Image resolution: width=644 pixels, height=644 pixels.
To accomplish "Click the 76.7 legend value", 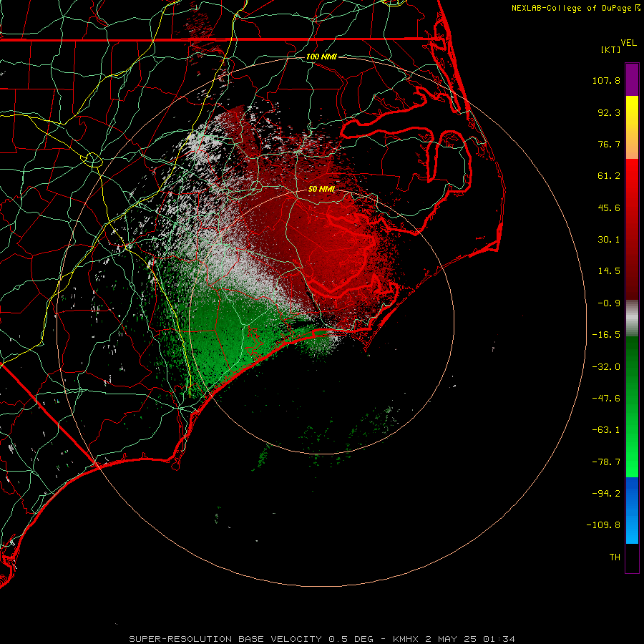I will pos(609,144).
